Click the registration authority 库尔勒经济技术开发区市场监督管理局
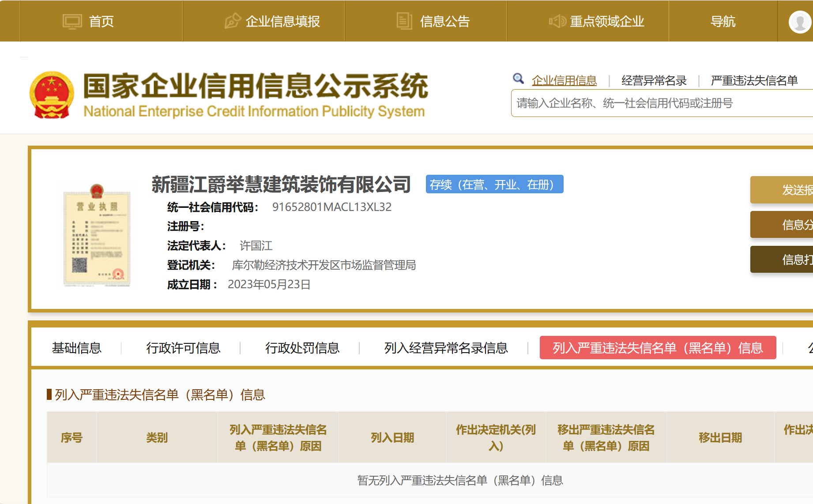The height and width of the screenshot is (504, 813). [324, 265]
